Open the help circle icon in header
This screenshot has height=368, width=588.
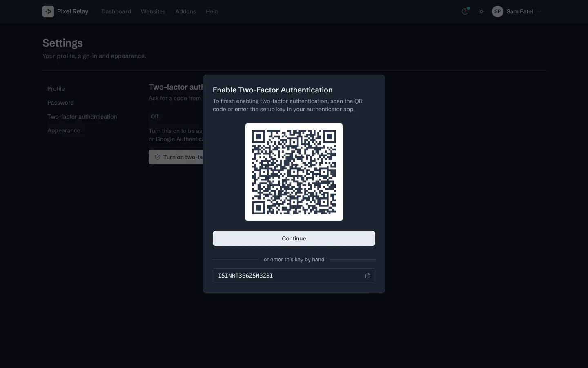coord(465,11)
